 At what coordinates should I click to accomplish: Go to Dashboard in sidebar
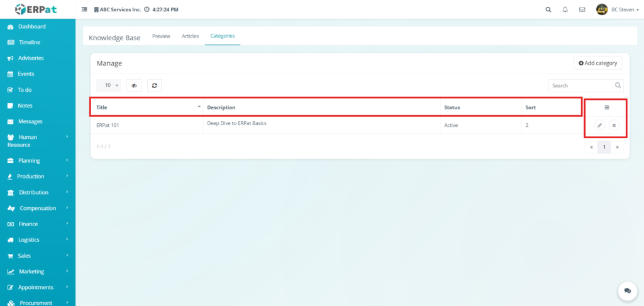tap(31, 26)
